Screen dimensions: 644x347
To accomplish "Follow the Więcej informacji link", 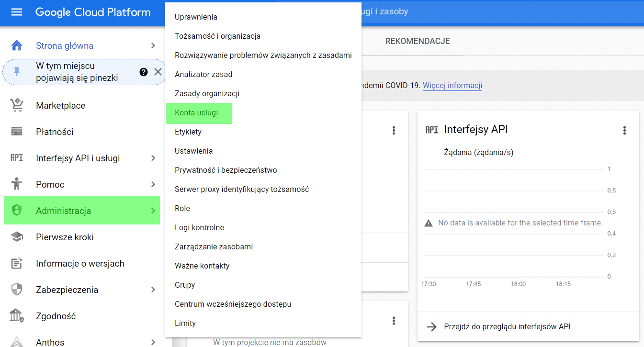I will pos(452,86).
